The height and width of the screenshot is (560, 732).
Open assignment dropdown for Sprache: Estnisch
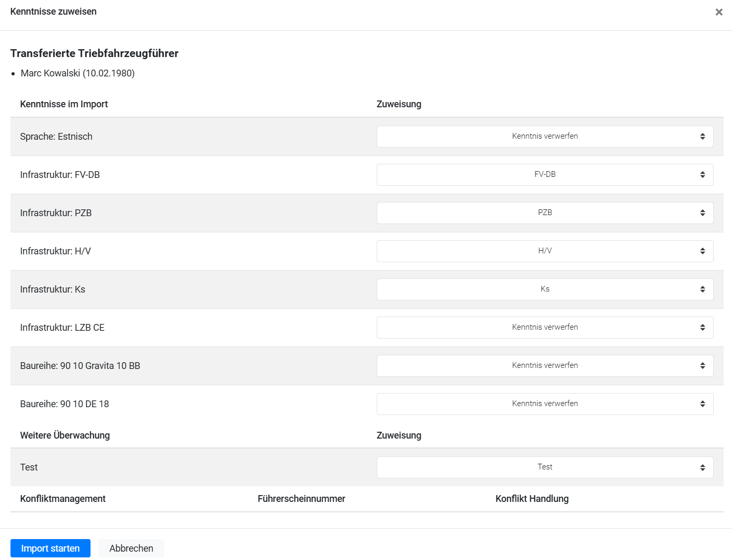pyautogui.click(x=545, y=137)
